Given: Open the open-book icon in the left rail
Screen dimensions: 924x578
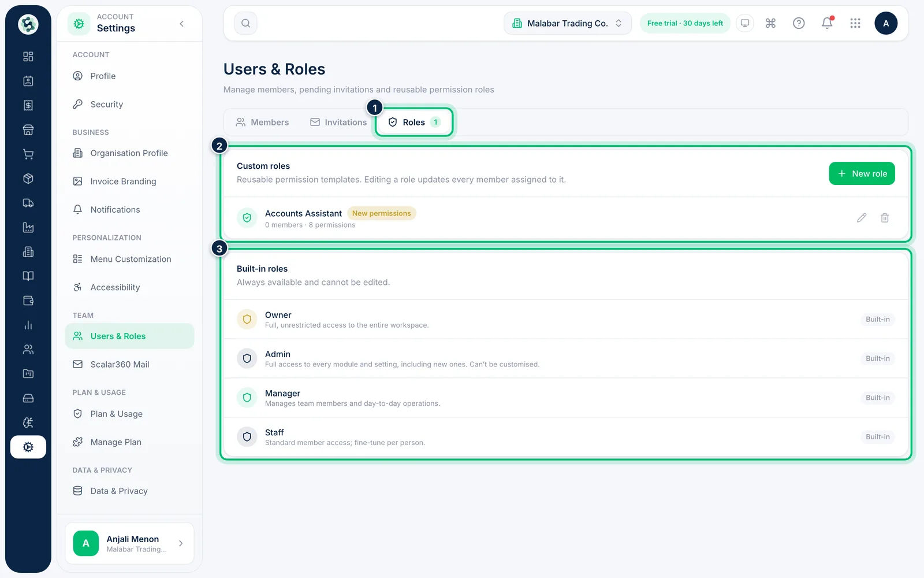Looking at the screenshot, I should click(x=28, y=276).
